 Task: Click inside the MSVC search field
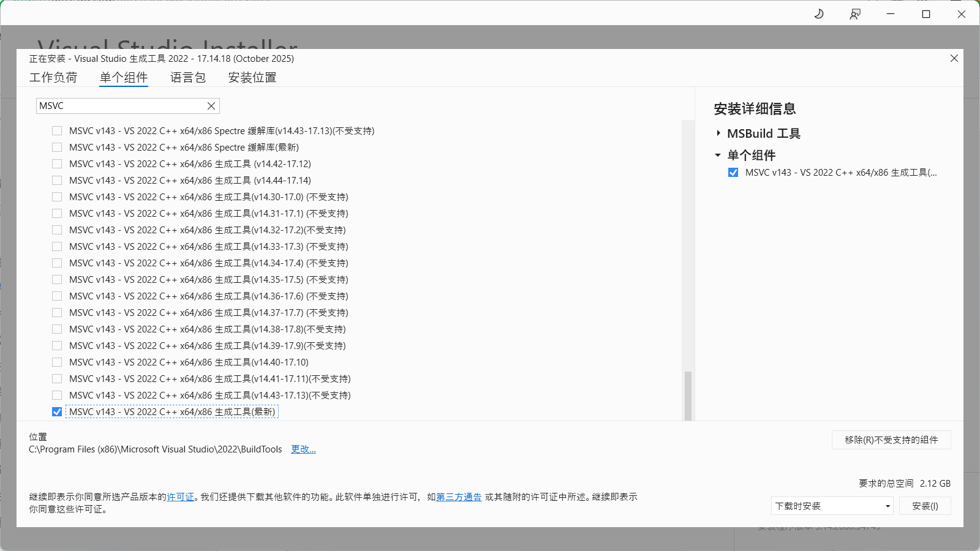tap(123, 105)
